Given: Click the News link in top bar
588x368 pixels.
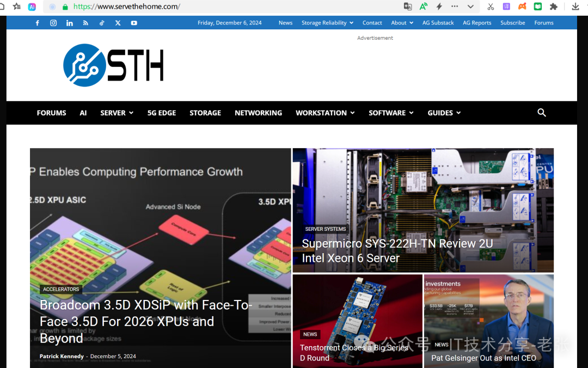Looking at the screenshot, I should coord(285,23).
